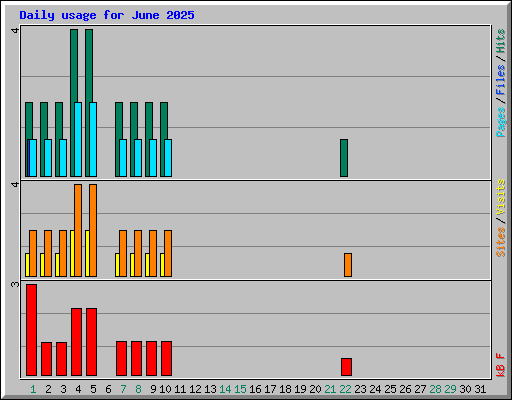Select day label 1 on the x-axis
The image size is (512, 400).
(x=33, y=389)
